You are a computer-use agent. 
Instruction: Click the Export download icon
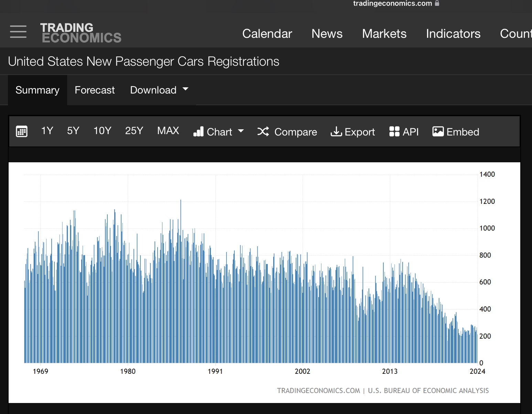click(x=336, y=131)
